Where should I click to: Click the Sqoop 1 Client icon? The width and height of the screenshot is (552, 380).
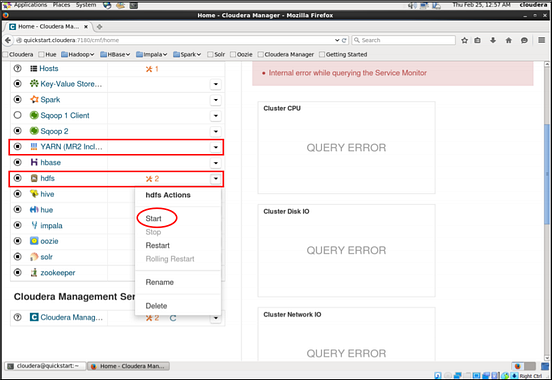[34, 115]
